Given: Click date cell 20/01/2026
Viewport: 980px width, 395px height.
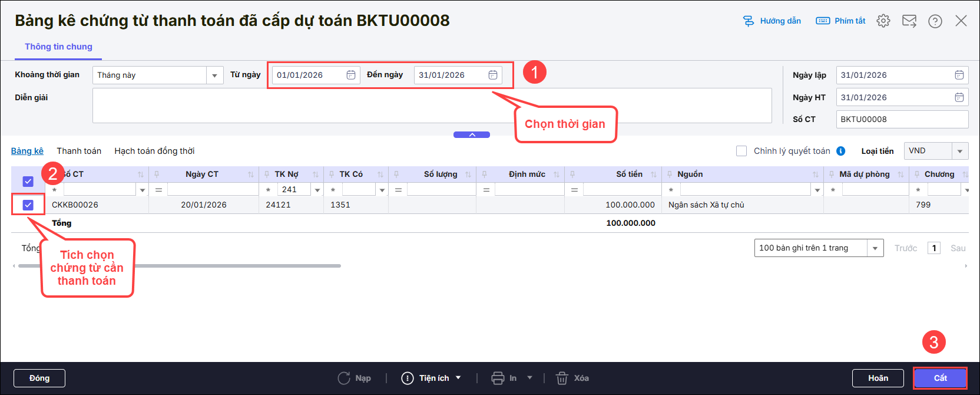Looking at the screenshot, I should (204, 205).
